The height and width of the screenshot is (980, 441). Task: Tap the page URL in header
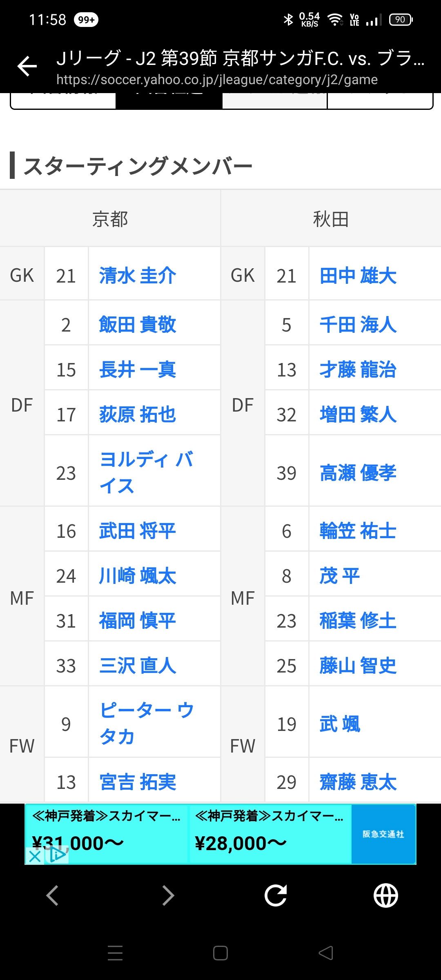pos(217,80)
